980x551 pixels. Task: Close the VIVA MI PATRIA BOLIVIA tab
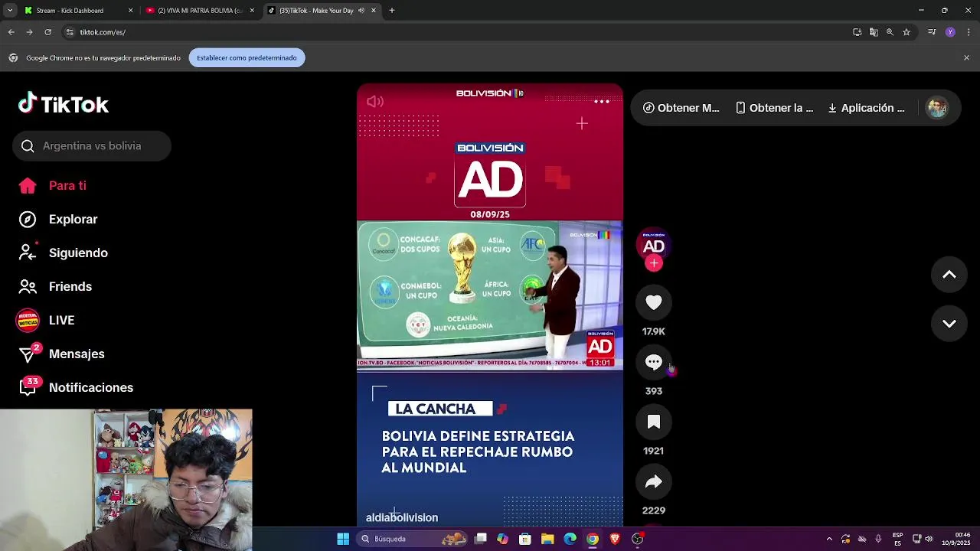252,11
